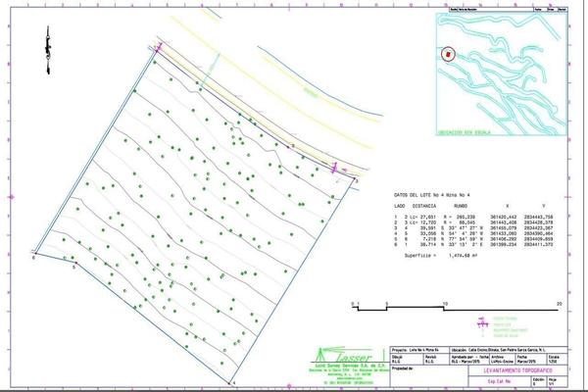
Task: Click lot vertex at the bottom corner
Action: [x=231, y=379]
